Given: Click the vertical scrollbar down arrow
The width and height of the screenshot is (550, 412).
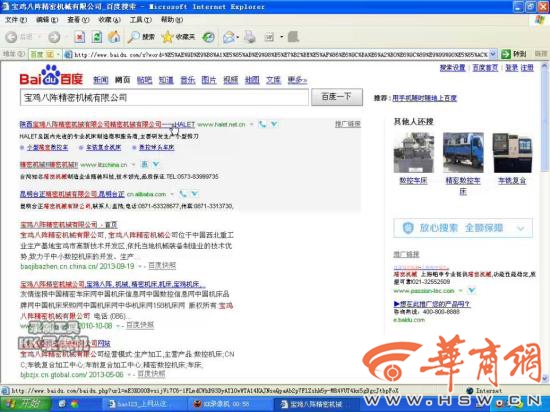Looking at the screenshot, I should point(545,378).
